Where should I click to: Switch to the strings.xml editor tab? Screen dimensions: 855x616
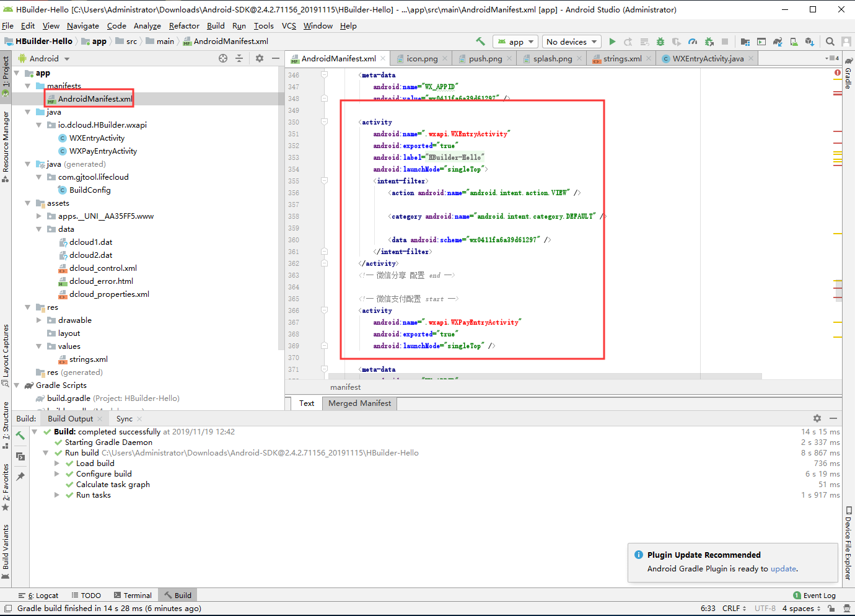pos(622,58)
